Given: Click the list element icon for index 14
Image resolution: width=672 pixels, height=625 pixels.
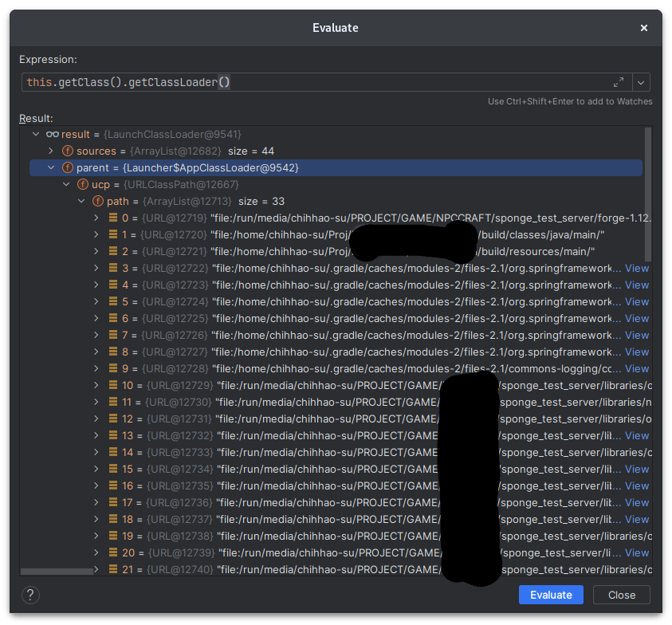Looking at the screenshot, I should point(113,452).
